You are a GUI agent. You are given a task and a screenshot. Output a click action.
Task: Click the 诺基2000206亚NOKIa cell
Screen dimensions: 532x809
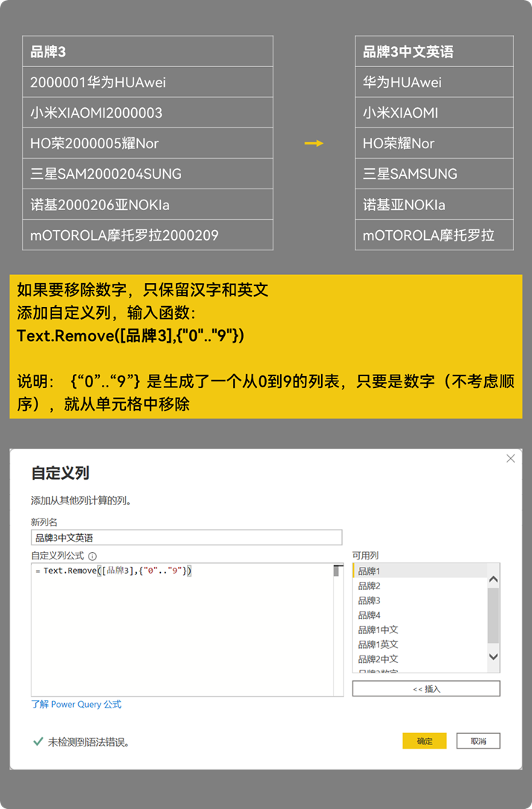click(148, 204)
